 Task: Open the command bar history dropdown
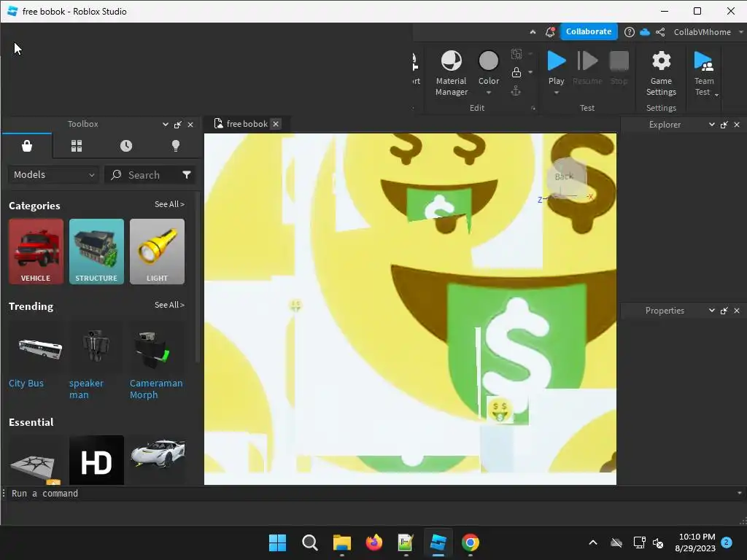tap(740, 494)
